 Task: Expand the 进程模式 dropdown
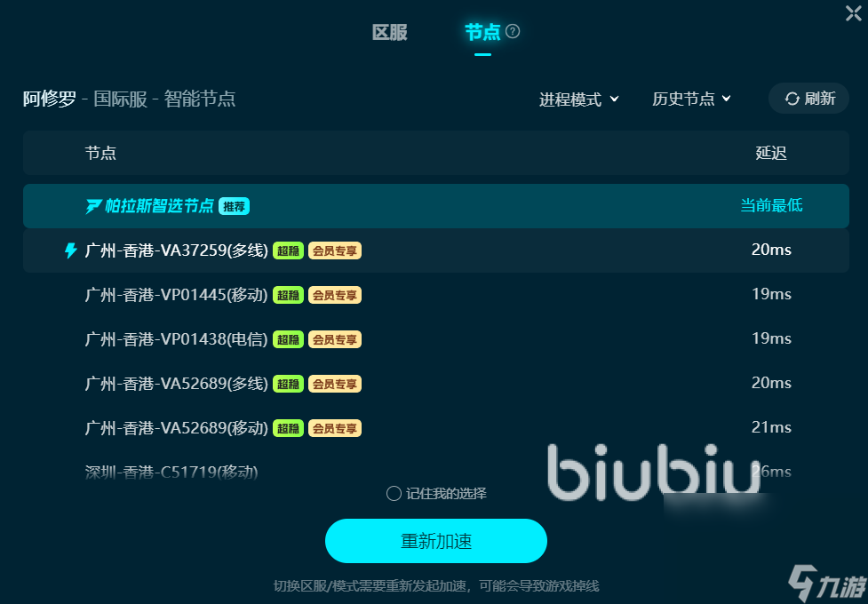578,99
